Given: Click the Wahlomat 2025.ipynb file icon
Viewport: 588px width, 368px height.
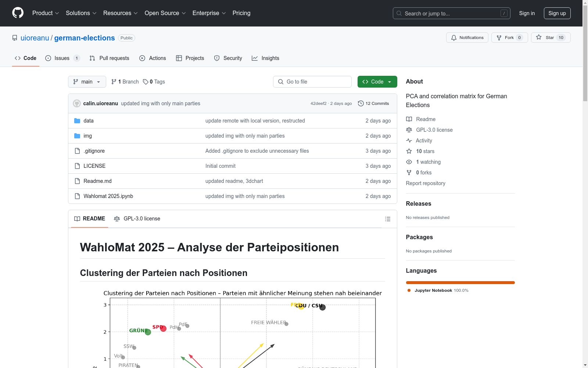Looking at the screenshot, I should coord(77,196).
